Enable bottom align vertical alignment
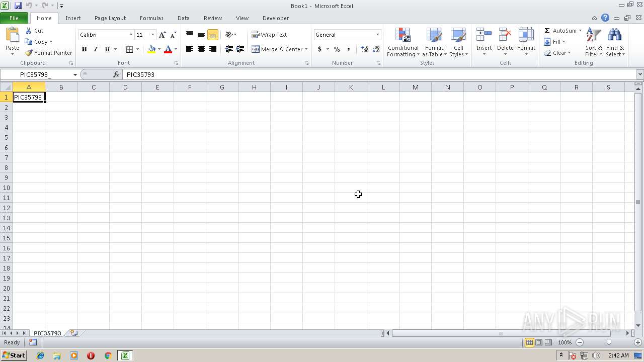The image size is (644, 362). point(212,35)
